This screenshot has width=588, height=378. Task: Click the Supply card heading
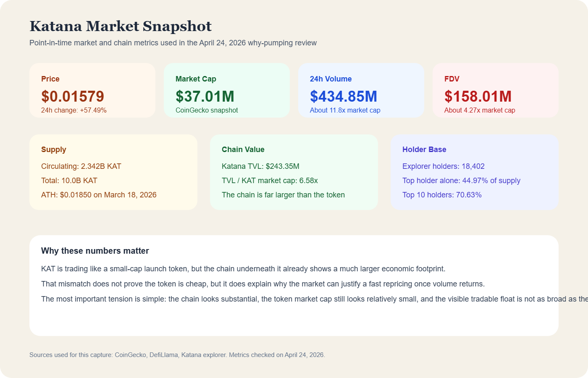click(54, 150)
